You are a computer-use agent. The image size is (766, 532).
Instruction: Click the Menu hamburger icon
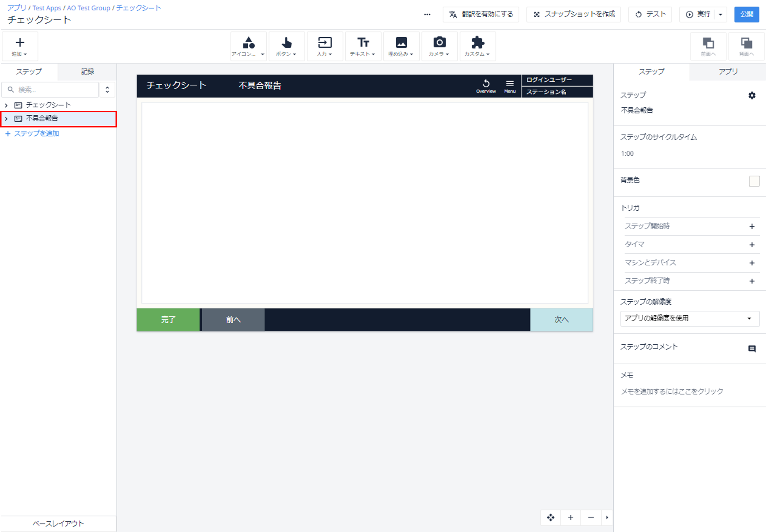(x=510, y=84)
